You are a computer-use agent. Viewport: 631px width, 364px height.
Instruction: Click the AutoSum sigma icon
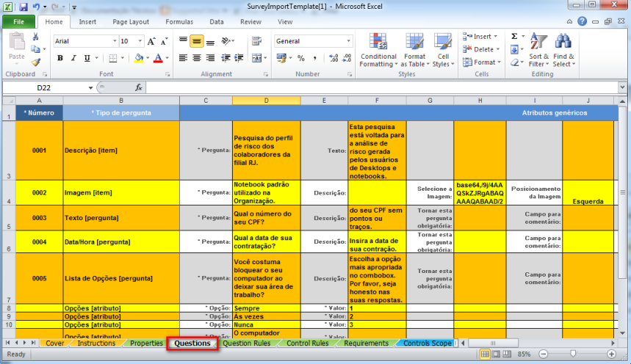click(514, 36)
